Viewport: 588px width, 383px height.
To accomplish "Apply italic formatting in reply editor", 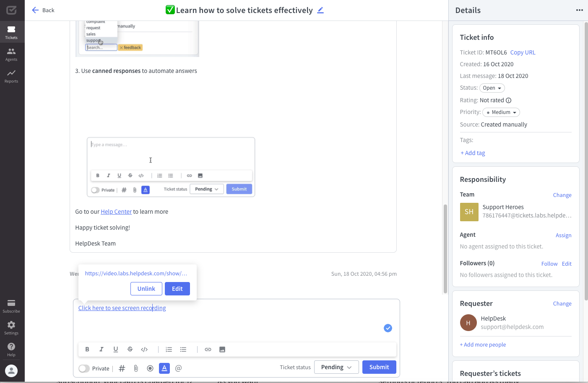I will tap(101, 349).
